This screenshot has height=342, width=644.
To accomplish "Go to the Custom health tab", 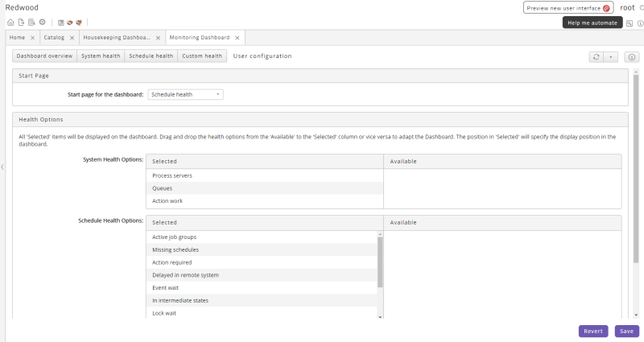I will [202, 56].
